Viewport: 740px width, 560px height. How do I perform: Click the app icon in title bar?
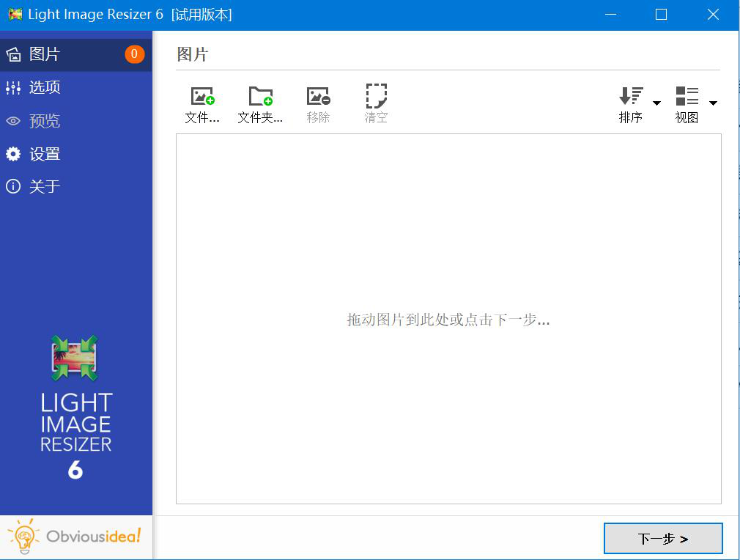coord(15,15)
